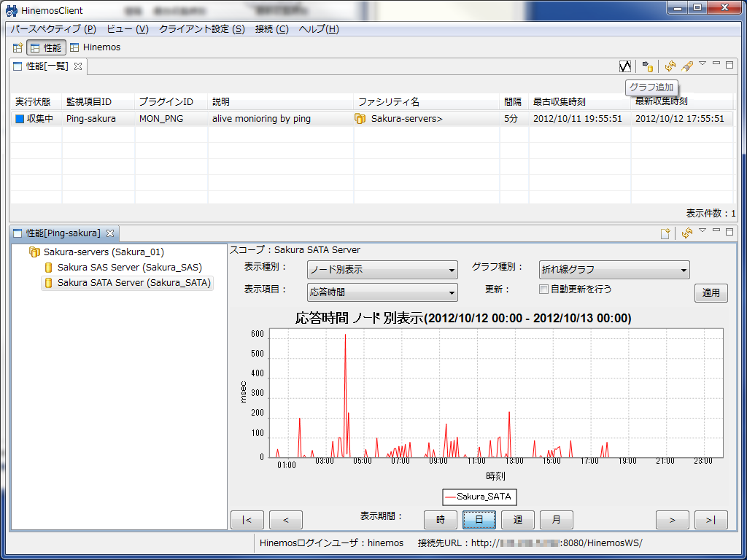Open the 表示種別 dropdown (ノード別表示)
Viewport: 747px width, 560px height.
[382, 270]
